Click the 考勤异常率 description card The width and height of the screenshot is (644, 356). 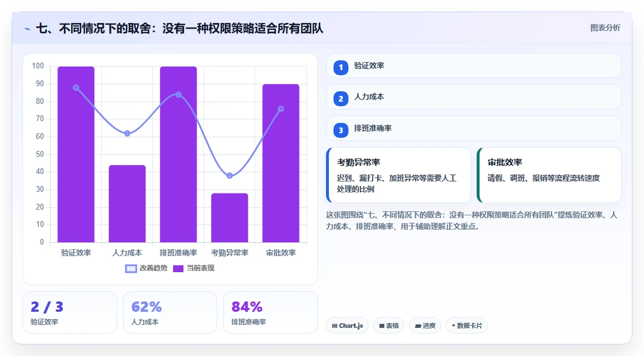point(398,175)
